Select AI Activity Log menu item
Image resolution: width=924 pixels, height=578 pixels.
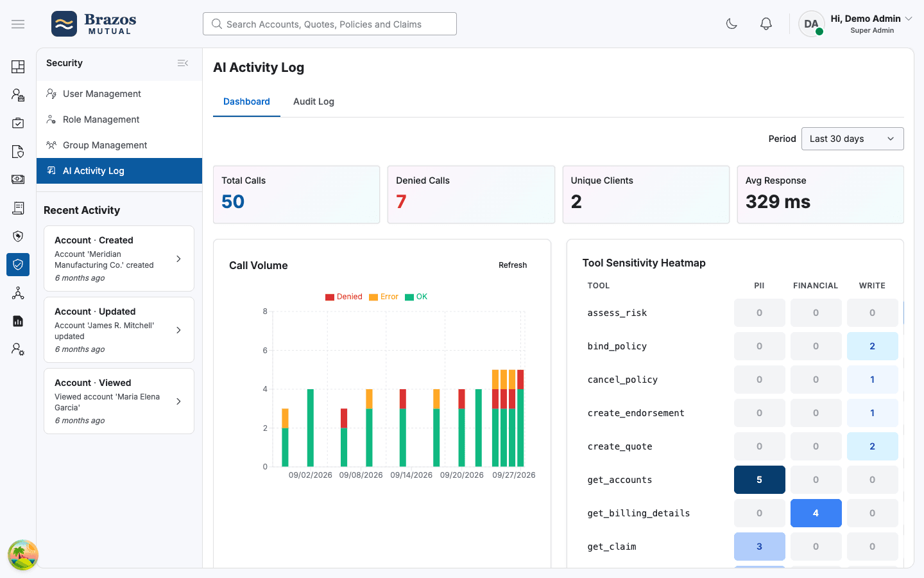point(119,171)
